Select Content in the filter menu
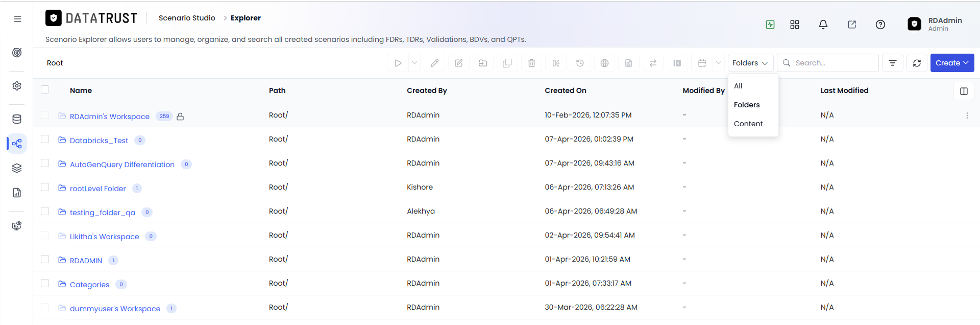Screen dimensions: 980x325 click(748, 124)
